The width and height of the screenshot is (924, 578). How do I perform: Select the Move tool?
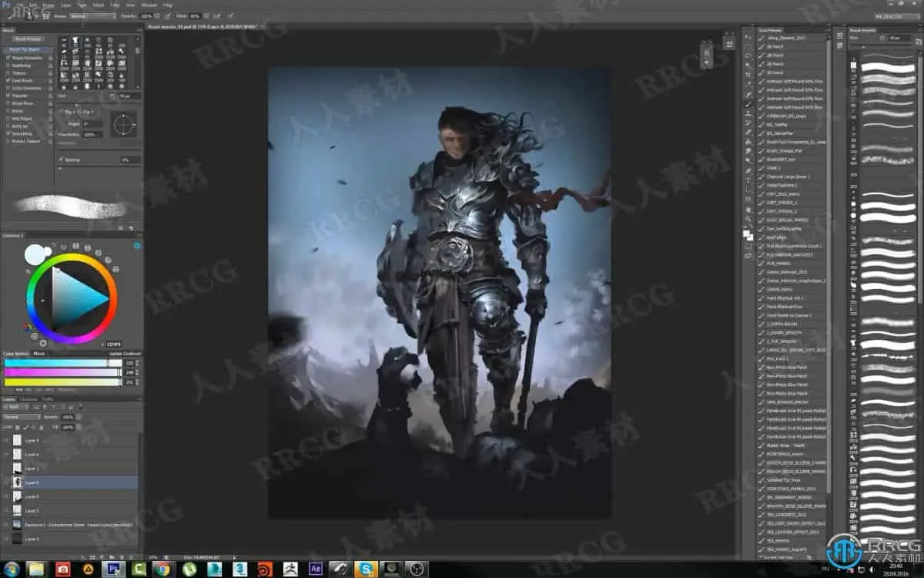(x=747, y=37)
